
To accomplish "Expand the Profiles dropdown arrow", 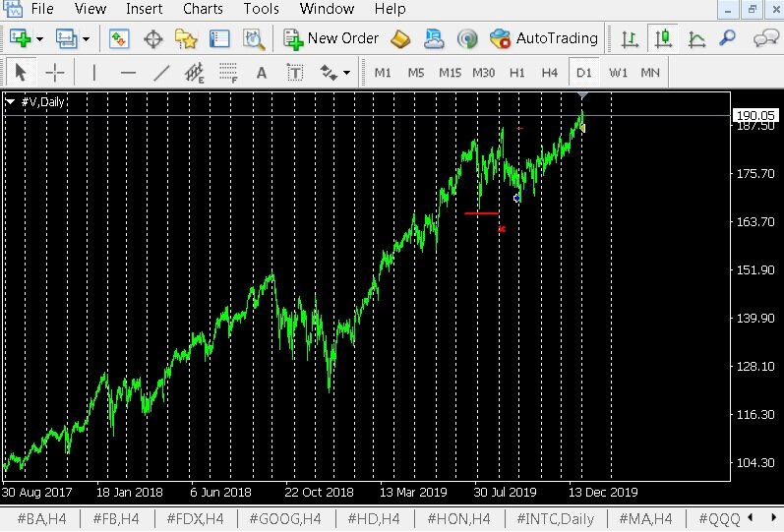I will click(x=86, y=39).
